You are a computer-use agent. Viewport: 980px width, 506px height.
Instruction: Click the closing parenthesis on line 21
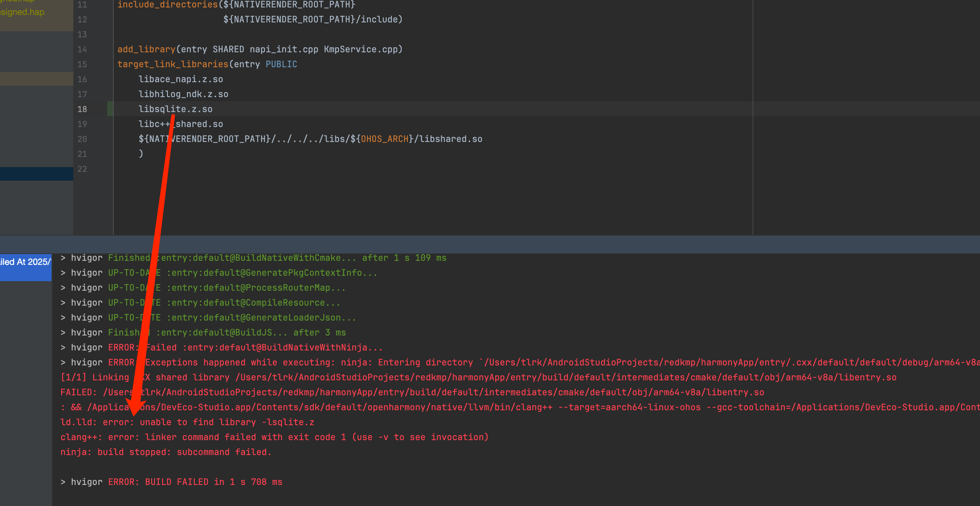click(x=141, y=154)
